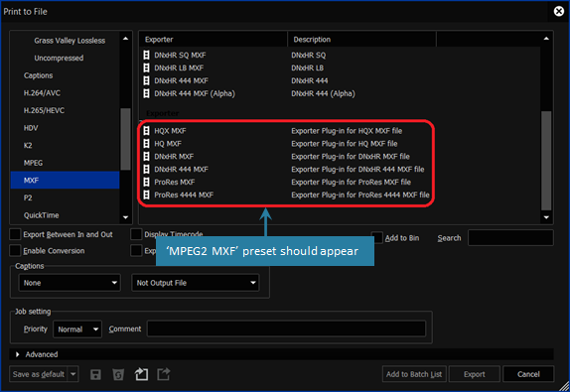Click the Cancel button
The height and width of the screenshot is (392, 570).
pos(528,374)
